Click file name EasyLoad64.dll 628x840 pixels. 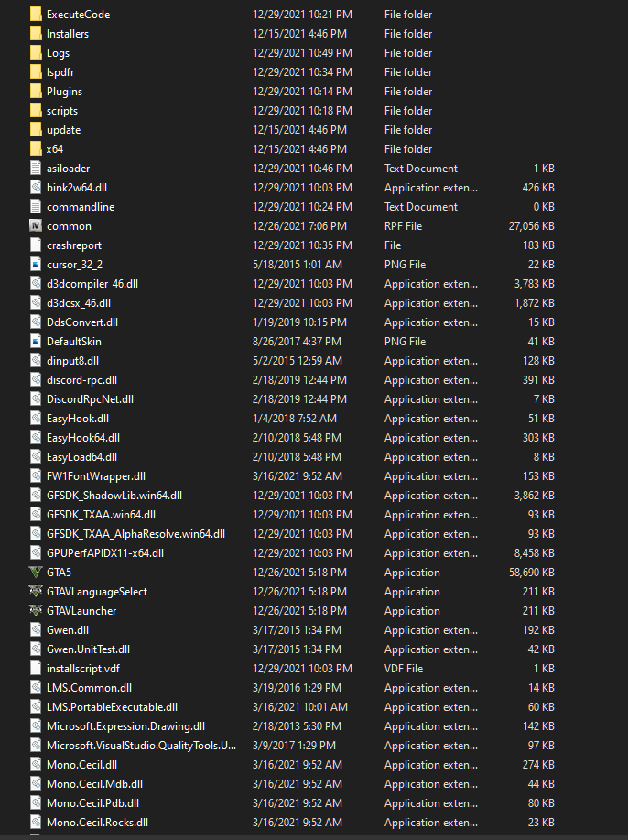pyautogui.click(x=81, y=457)
